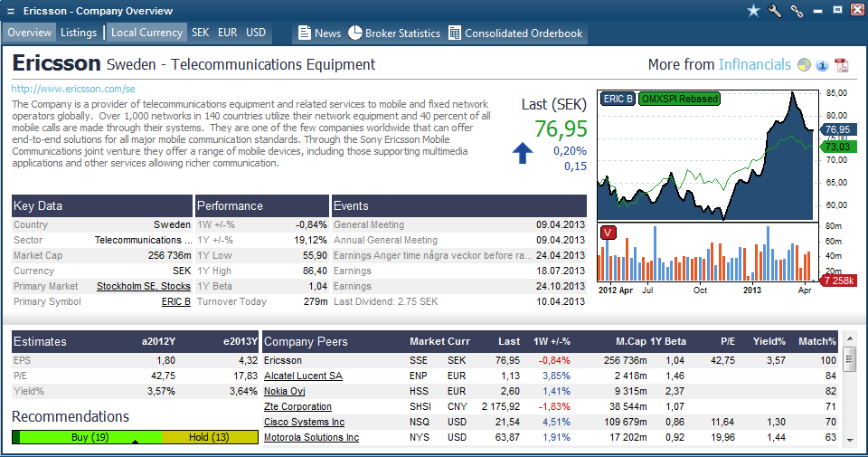Screen dimensions: 868x457
Task: Click the chain link window icon
Action: click(797, 11)
